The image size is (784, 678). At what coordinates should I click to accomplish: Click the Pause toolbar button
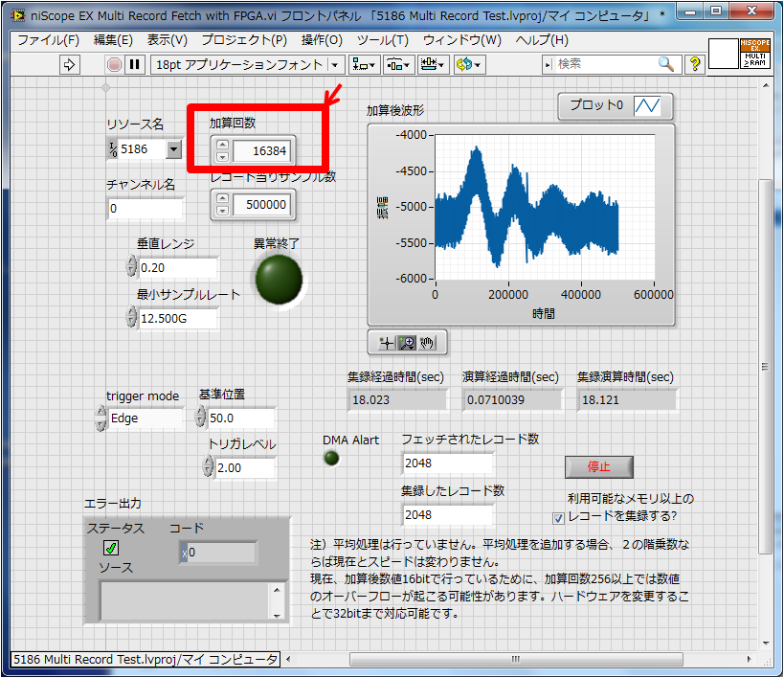click(x=135, y=64)
